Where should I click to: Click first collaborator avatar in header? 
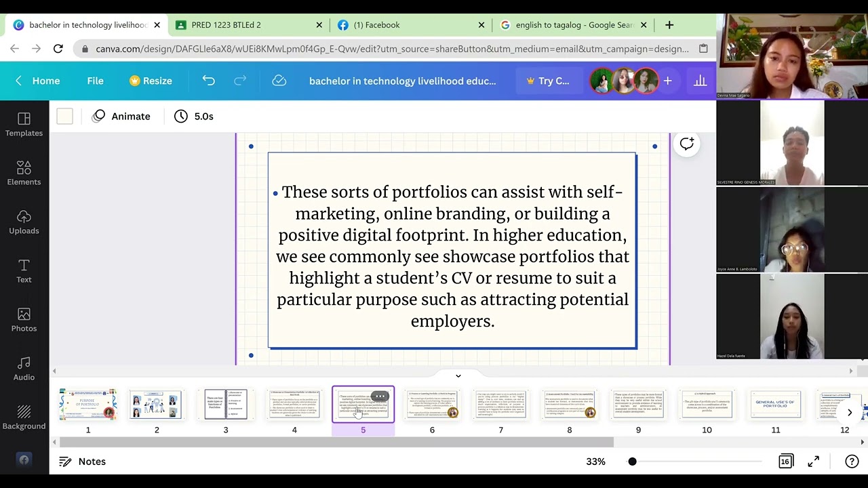click(601, 81)
